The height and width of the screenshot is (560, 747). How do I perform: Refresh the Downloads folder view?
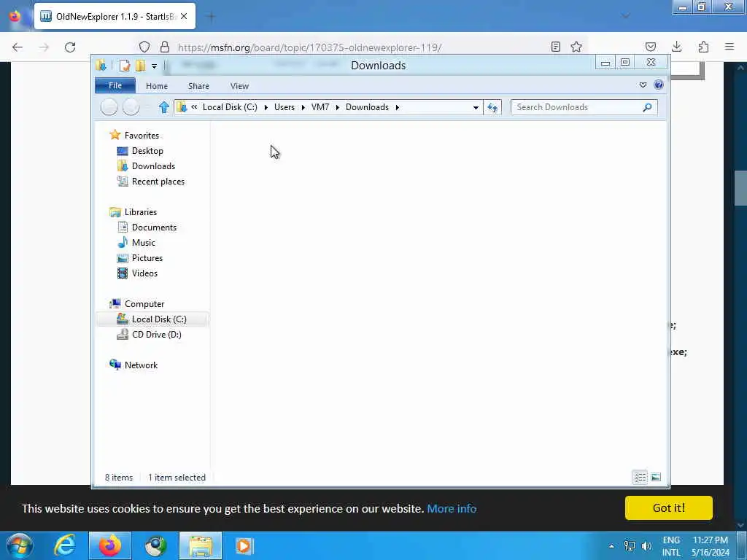pyautogui.click(x=492, y=108)
